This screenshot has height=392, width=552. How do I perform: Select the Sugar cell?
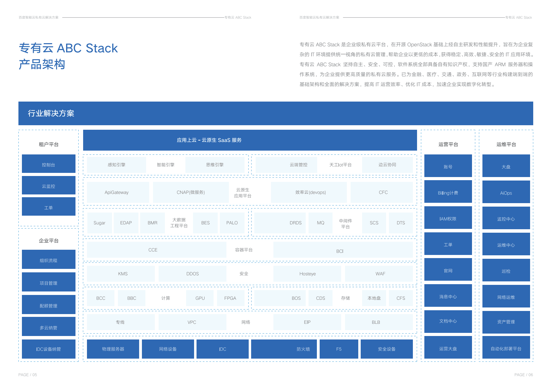click(99, 223)
